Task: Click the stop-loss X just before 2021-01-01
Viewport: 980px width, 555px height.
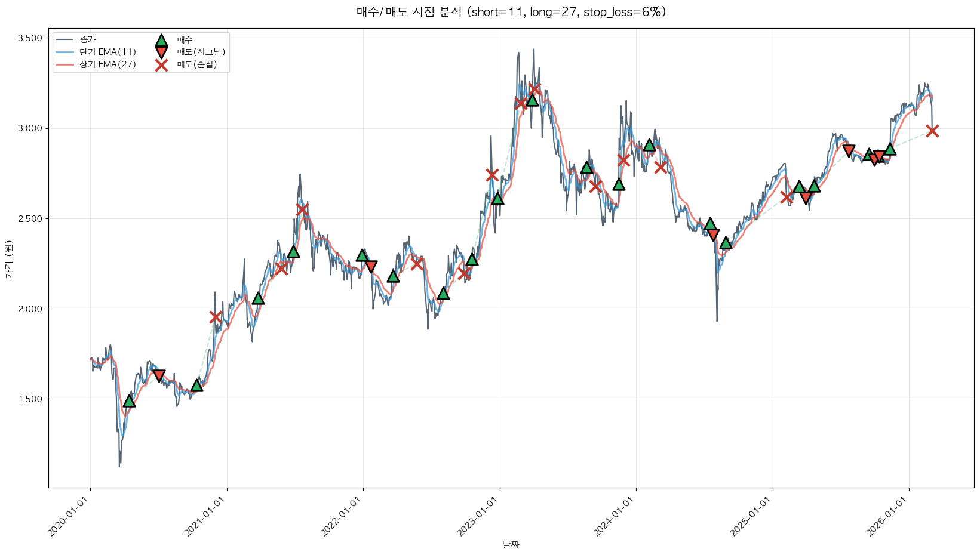Action: pos(216,317)
